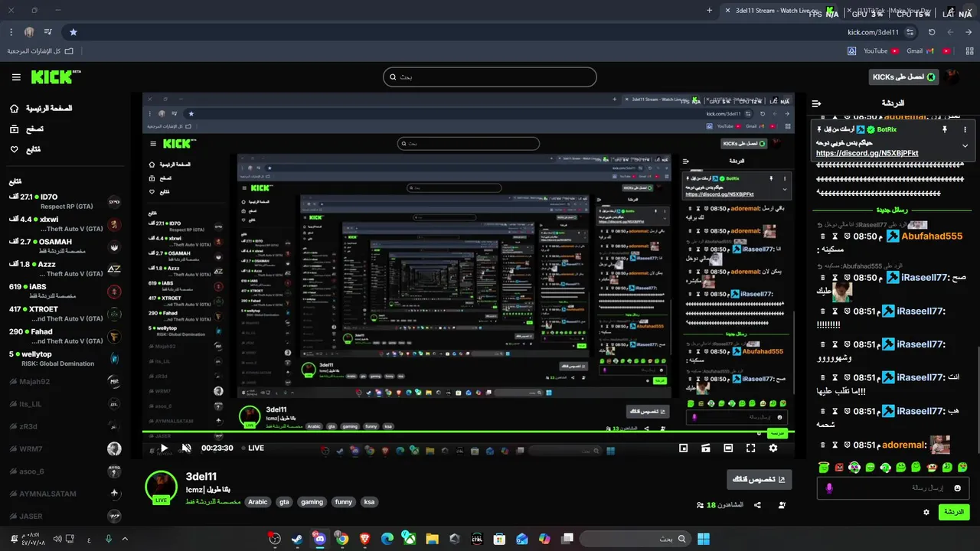
Task: Open browser three-dots menu
Action: click(11, 32)
